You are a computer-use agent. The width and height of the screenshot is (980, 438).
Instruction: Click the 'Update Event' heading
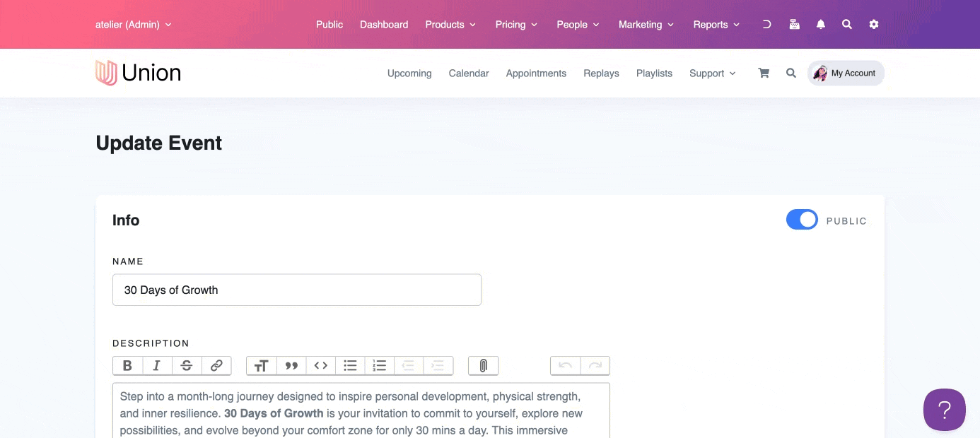(159, 143)
